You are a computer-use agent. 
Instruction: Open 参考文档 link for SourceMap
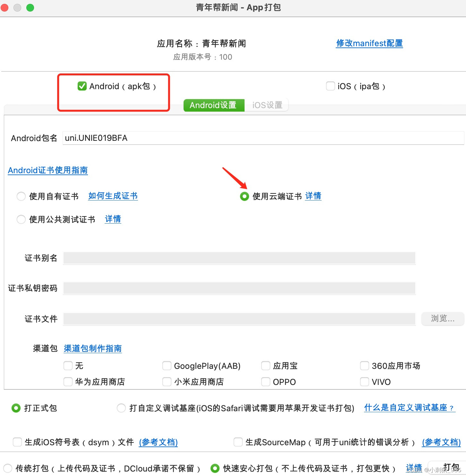coord(441,442)
